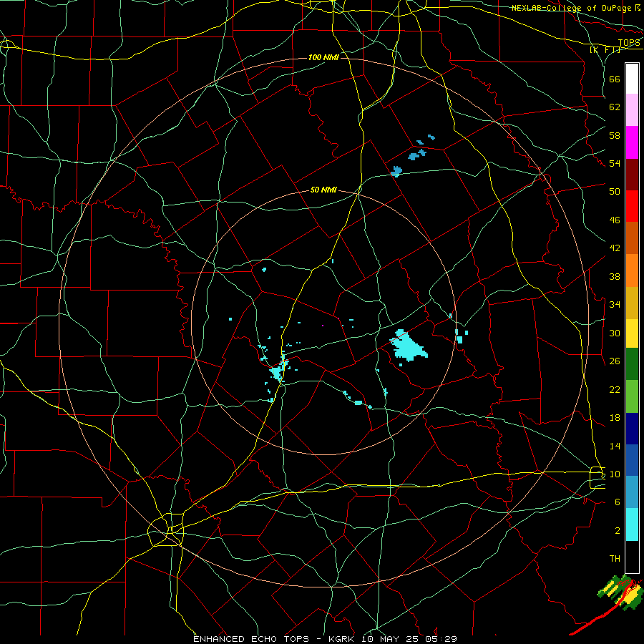Click the single magenta pixel near radar center
Image resolution: width=644 pixels, height=644 pixels.
[x=323, y=326]
